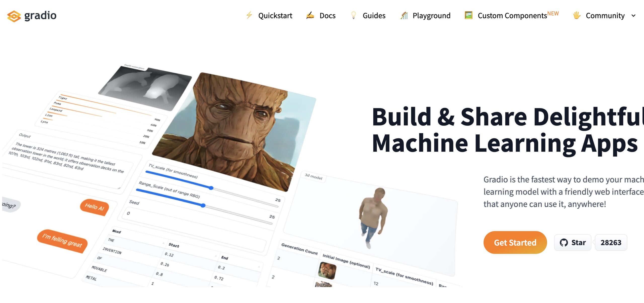Click the GitHub Star button

pyautogui.click(x=573, y=243)
